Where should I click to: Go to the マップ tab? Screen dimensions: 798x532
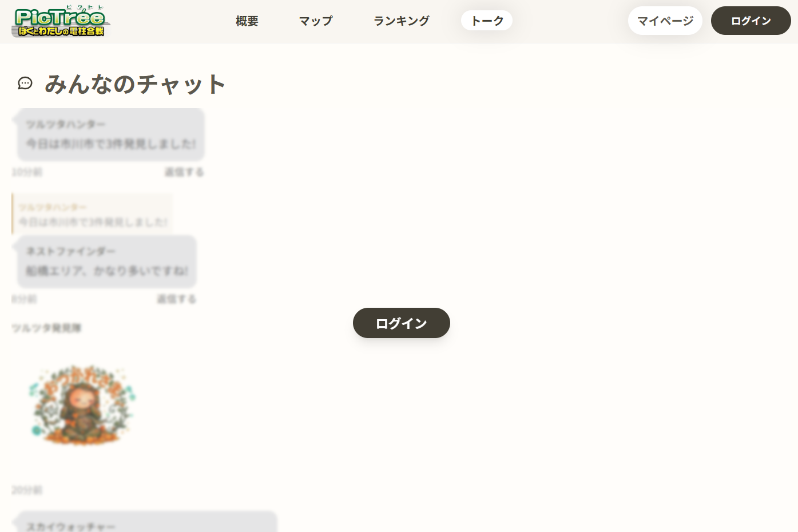pyautogui.click(x=316, y=21)
